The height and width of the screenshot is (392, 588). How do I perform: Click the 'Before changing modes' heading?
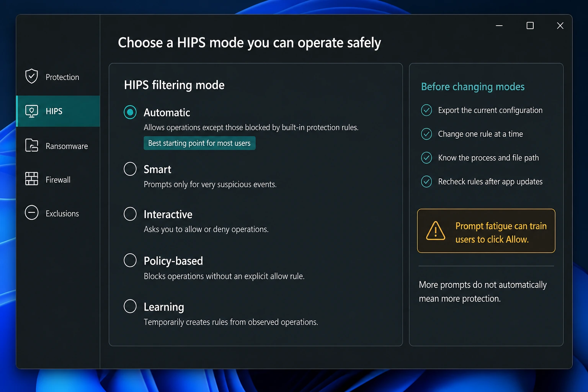tap(473, 87)
